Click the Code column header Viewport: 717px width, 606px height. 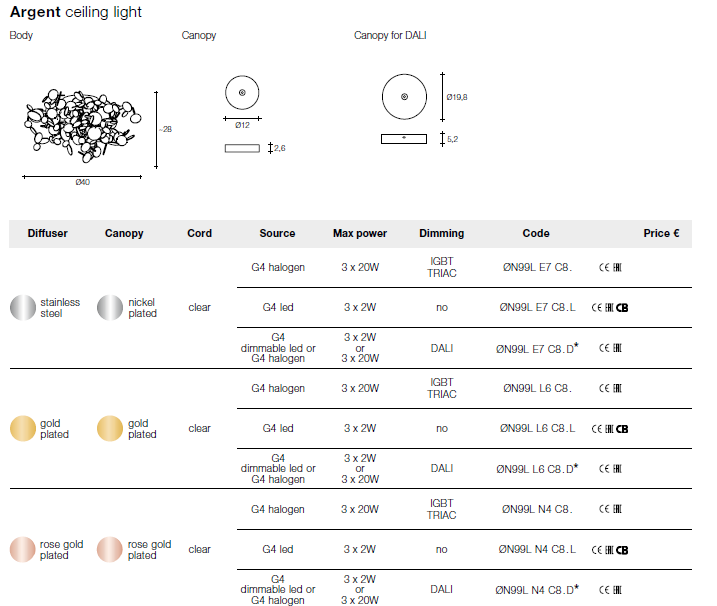point(536,233)
